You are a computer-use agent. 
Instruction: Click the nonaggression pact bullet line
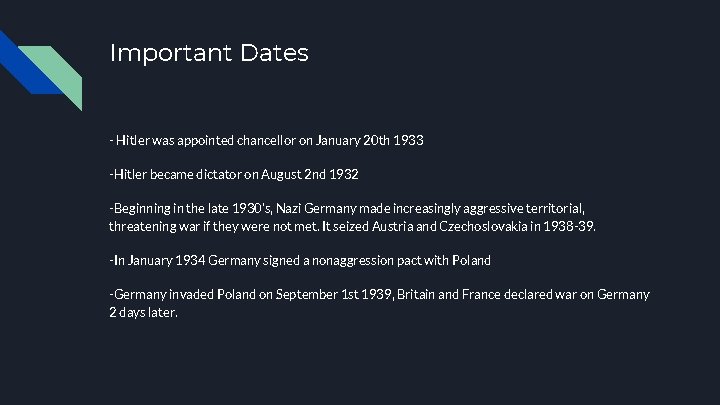[300, 261]
